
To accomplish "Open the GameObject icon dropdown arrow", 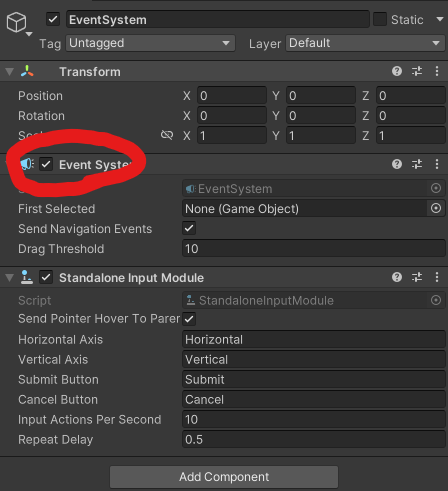I will 29,34.
